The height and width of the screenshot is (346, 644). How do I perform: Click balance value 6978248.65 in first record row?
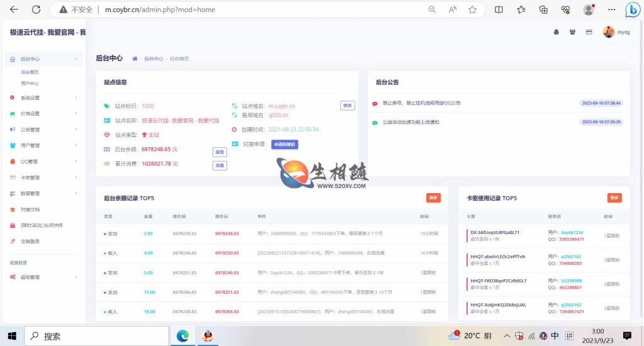[227, 233]
